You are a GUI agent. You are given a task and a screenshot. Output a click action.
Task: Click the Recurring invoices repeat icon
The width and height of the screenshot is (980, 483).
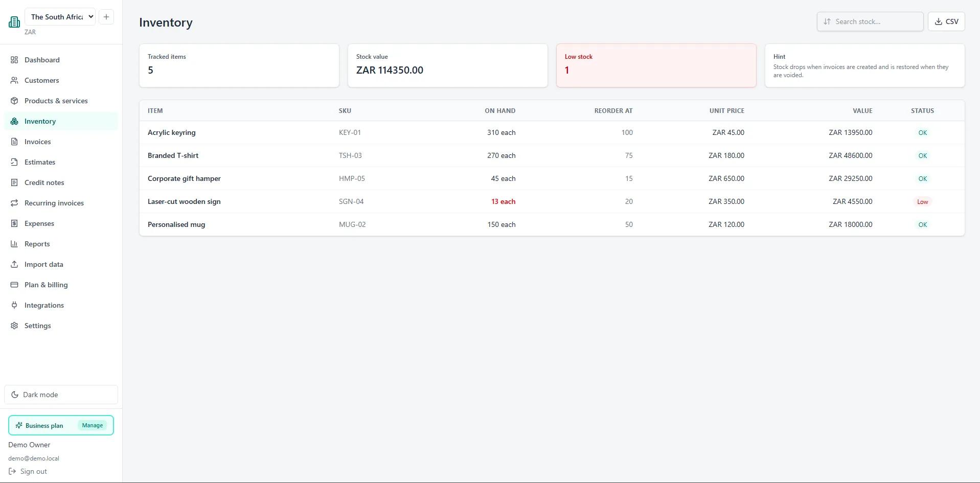click(x=14, y=203)
